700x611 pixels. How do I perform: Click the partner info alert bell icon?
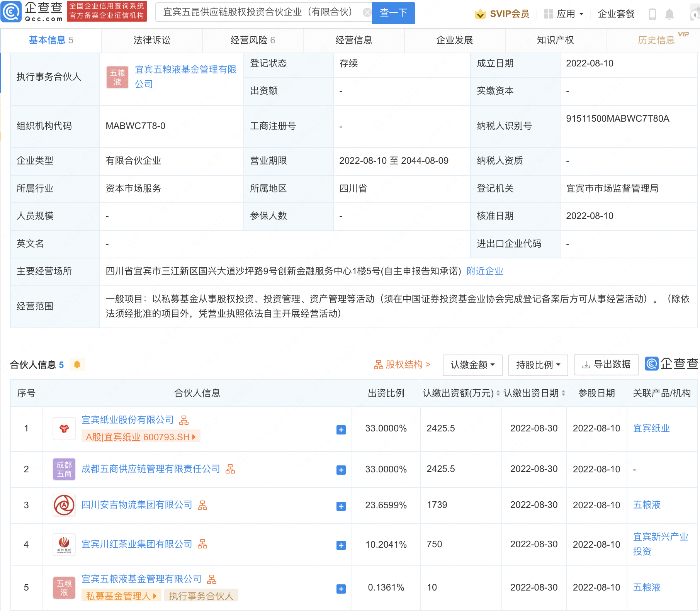(x=77, y=365)
